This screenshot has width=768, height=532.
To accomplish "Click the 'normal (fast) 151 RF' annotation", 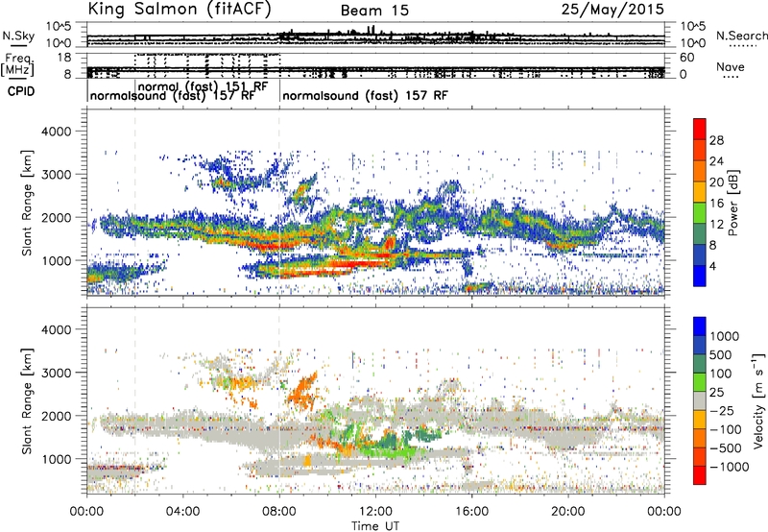I will [204, 85].
